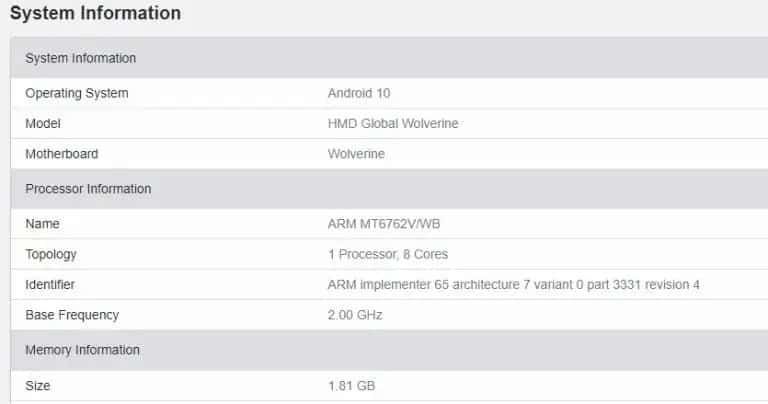Click the Memory Information section header

82,350
